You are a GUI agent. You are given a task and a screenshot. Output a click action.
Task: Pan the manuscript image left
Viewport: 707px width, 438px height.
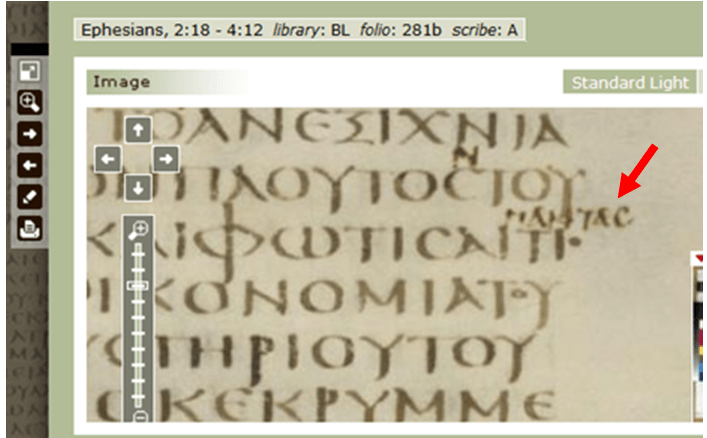(x=108, y=158)
